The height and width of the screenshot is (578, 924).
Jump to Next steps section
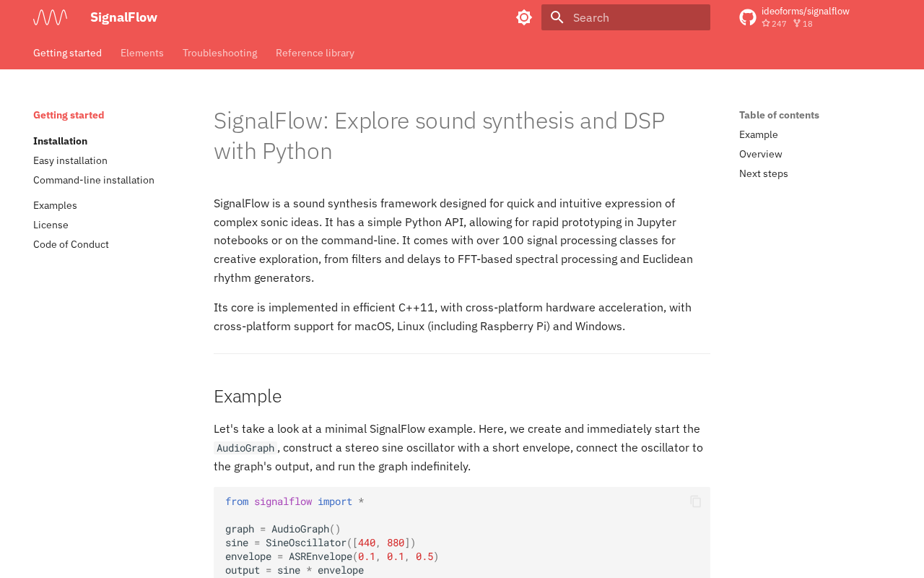[763, 173]
